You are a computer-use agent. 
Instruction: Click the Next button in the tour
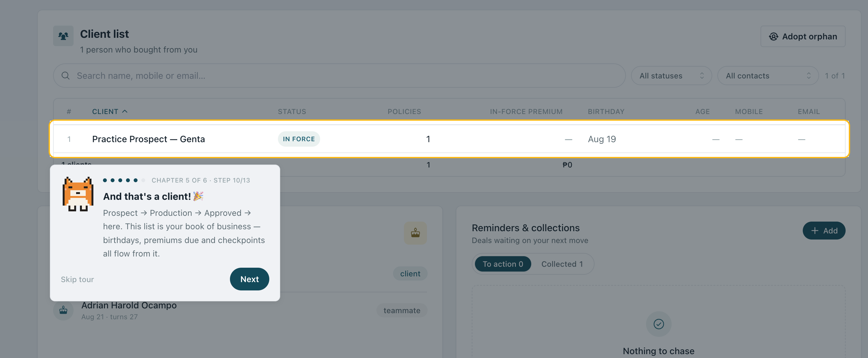click(249, 279)
